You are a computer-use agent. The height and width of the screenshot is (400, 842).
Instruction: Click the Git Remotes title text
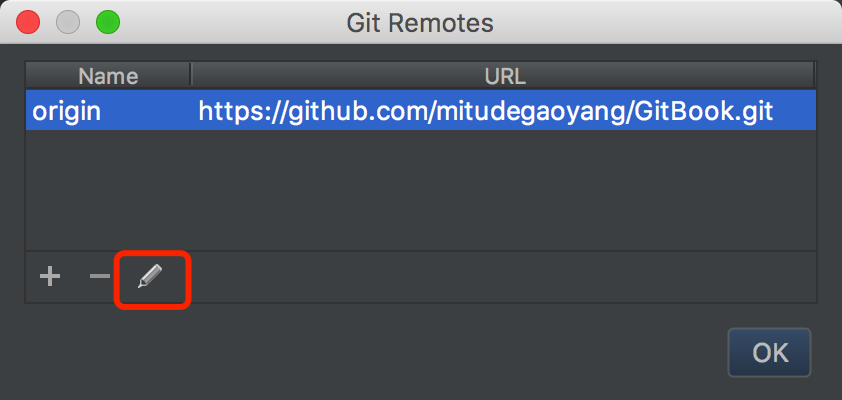coord(420,21)
